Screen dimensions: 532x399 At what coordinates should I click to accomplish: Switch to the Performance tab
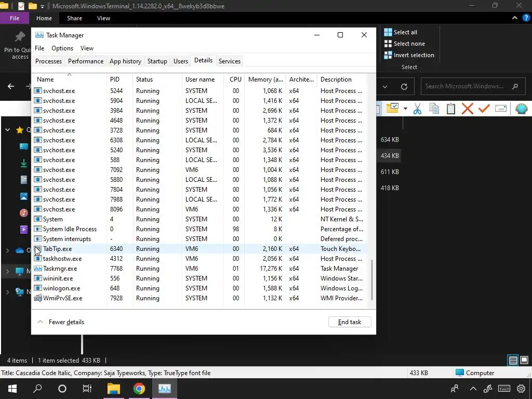tap(86, 61)
